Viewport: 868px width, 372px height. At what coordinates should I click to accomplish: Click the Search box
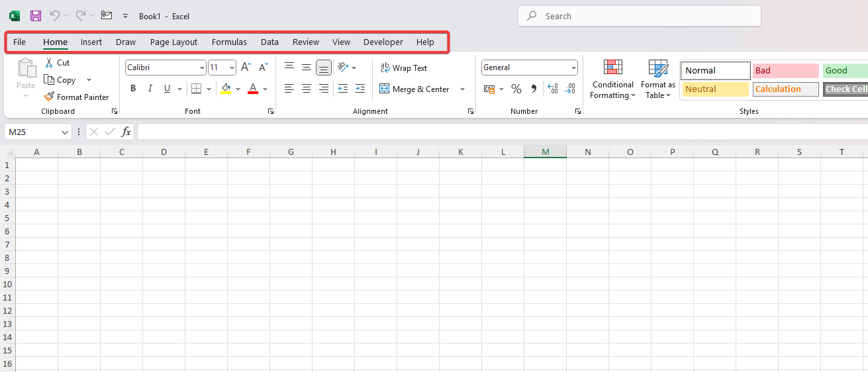pyautogui.click(x=640, y=16)
